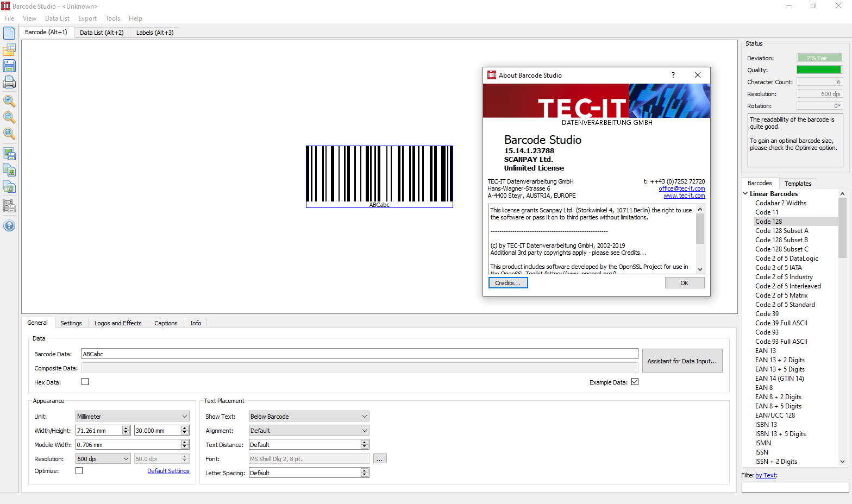Open the Help menu

coord(135,18)
